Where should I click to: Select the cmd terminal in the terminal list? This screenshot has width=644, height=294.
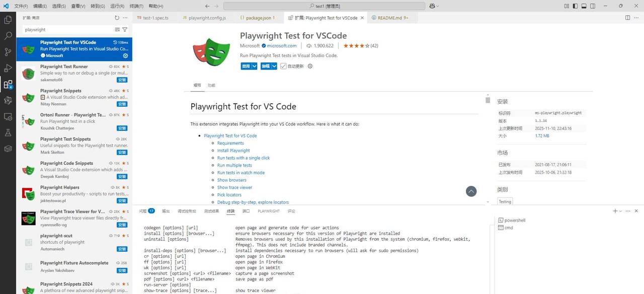click(510, 228)
